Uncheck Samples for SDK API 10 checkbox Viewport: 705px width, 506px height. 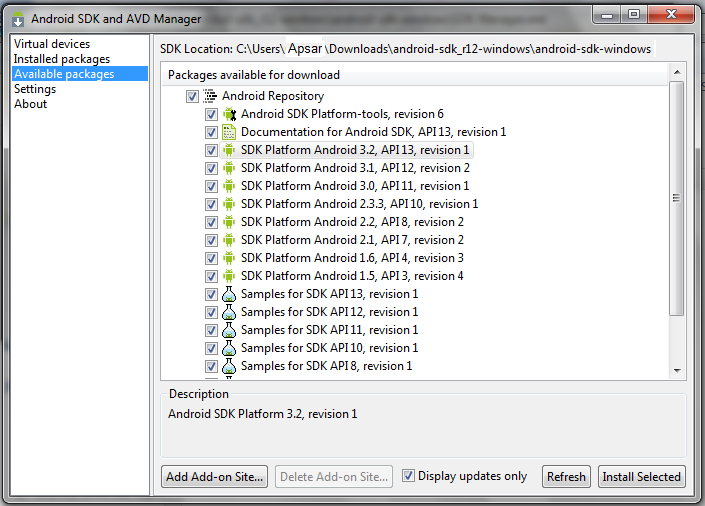pos(211,348)
